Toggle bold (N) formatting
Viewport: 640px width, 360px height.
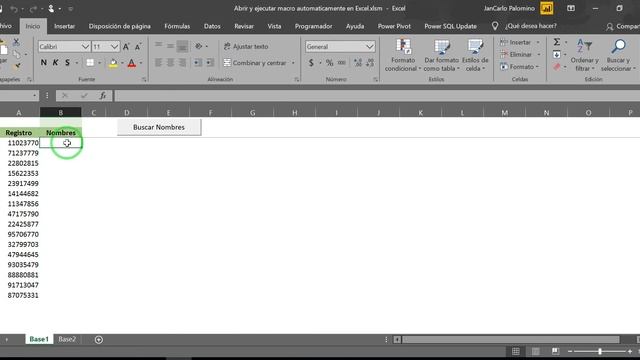[x=44, y=62]
